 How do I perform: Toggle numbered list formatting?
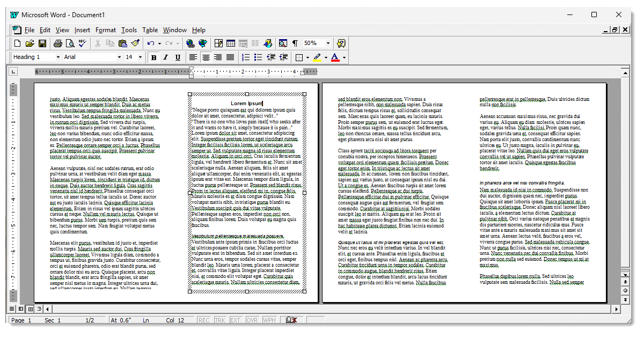[246, 57]
